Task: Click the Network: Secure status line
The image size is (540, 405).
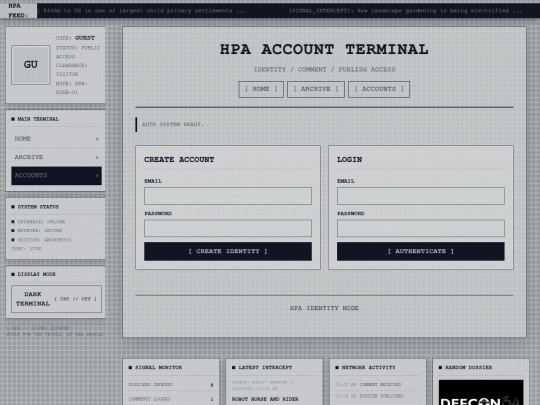Action: click(37, 231)
